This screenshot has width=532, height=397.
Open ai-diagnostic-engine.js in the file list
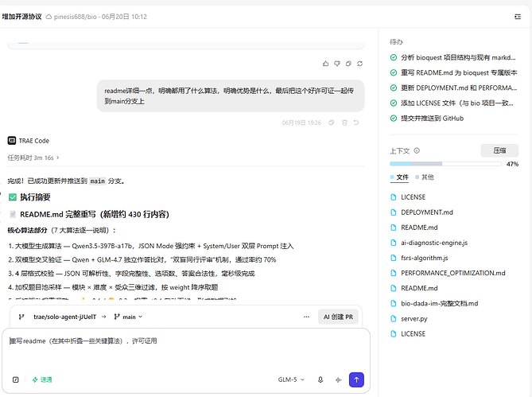434,243
